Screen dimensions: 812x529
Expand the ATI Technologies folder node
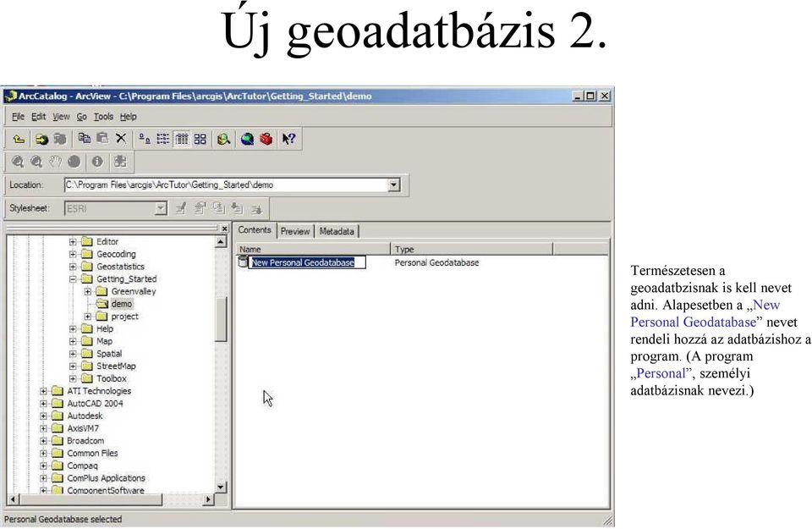tap(43, 391)
